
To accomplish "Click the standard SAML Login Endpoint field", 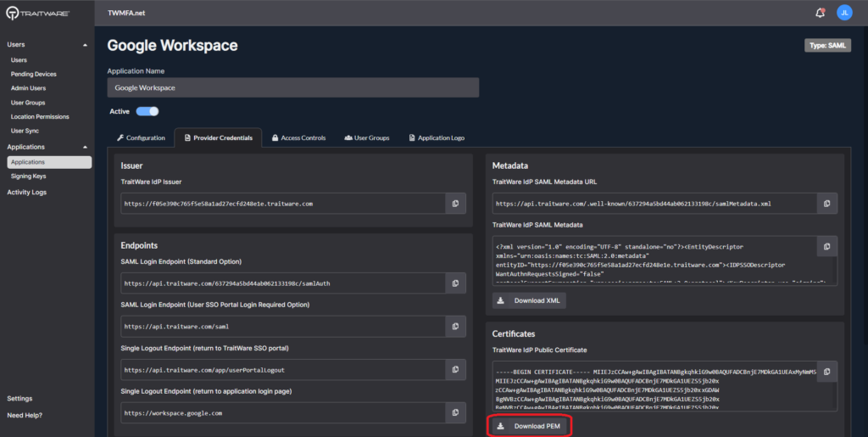I will point(283,283).
